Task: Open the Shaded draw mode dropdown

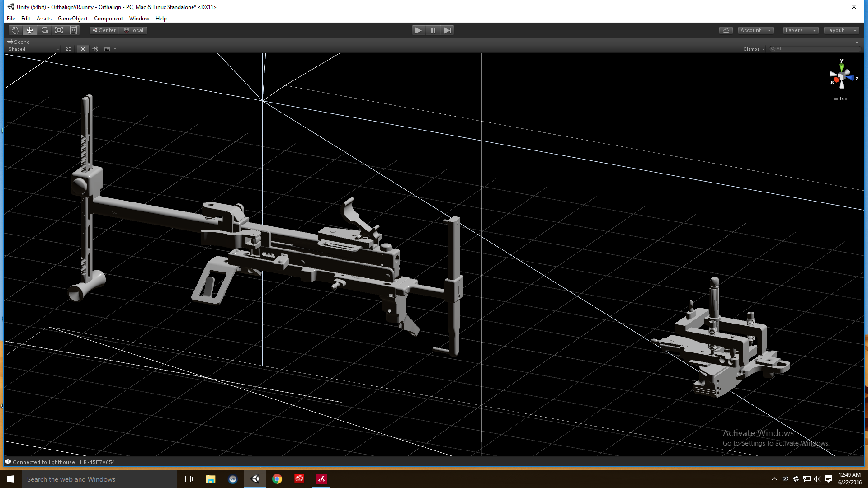Action: pos(34,49)
